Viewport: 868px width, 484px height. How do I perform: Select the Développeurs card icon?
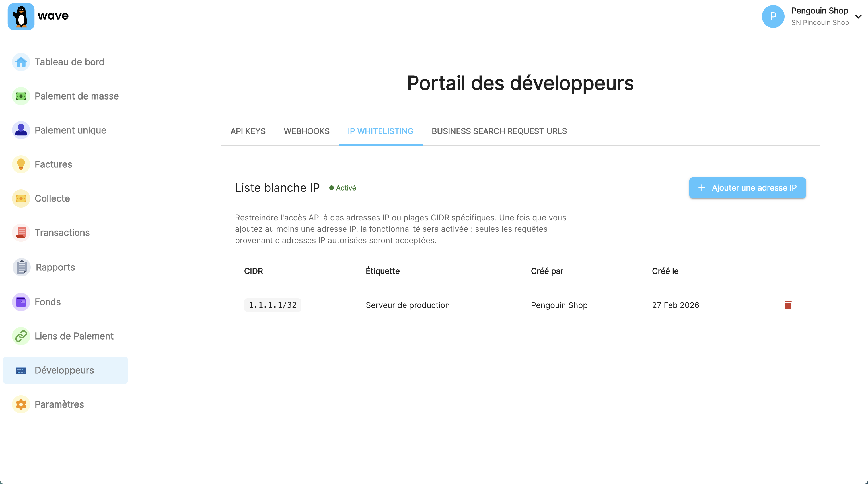21,370
